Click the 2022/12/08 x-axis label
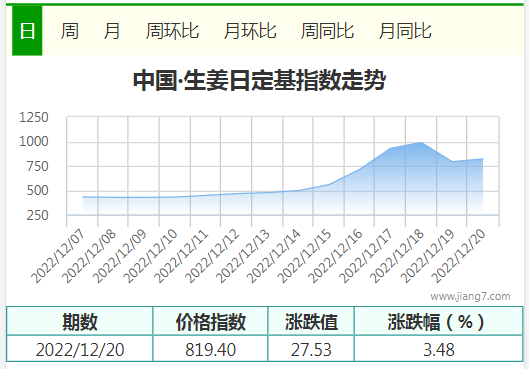Image resolution: width=529 pixels, height=369 pixels. (89, 256)
